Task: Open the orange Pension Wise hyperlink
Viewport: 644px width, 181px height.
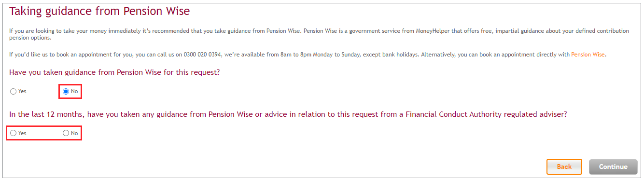Action: (588, 55)
